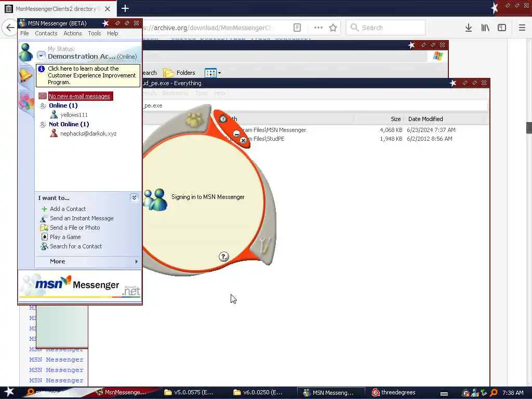
Task: Toggle the Firefox sidebar icon
Action: [x=502, y=28]
